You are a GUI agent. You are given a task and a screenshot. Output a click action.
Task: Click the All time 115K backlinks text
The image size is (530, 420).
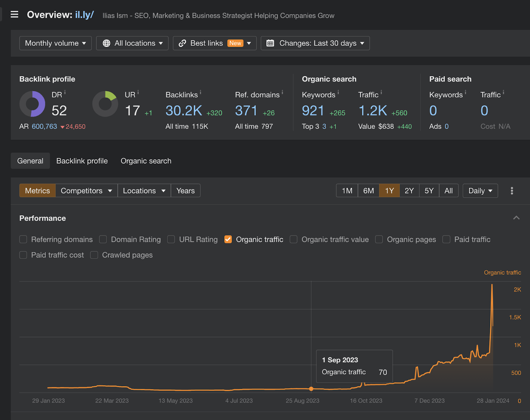[187, 127]
